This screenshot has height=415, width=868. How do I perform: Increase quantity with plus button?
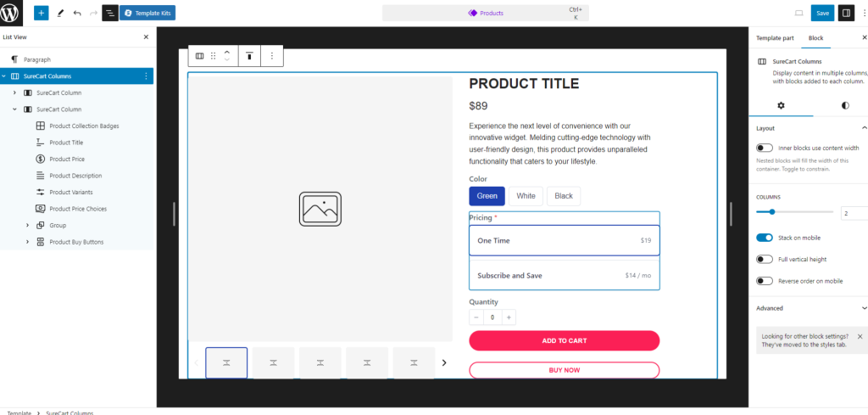[509, 317]
